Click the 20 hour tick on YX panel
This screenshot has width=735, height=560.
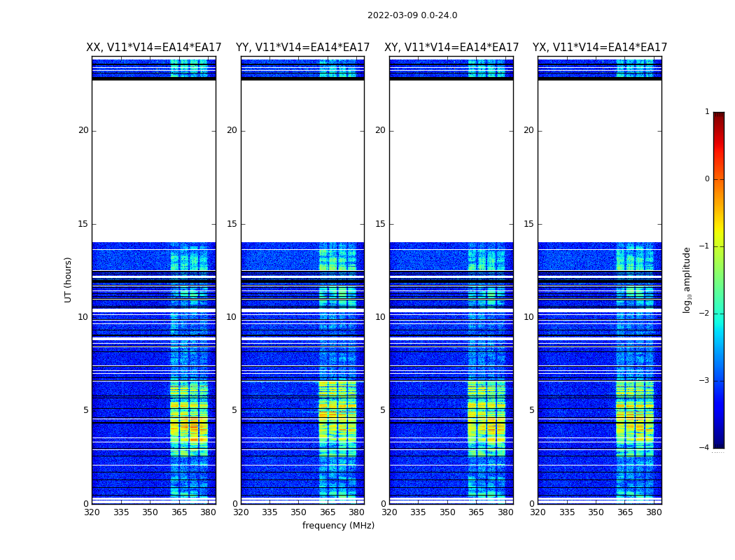(528, 130)
